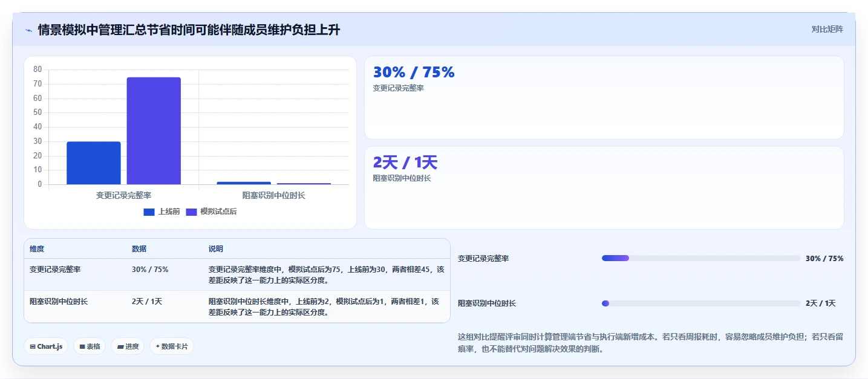Click the 模拟试点后 bar for 变更记录完整率
Image resolution: width=868 pixels, height=379 pixels.
(x=154, y=131)
